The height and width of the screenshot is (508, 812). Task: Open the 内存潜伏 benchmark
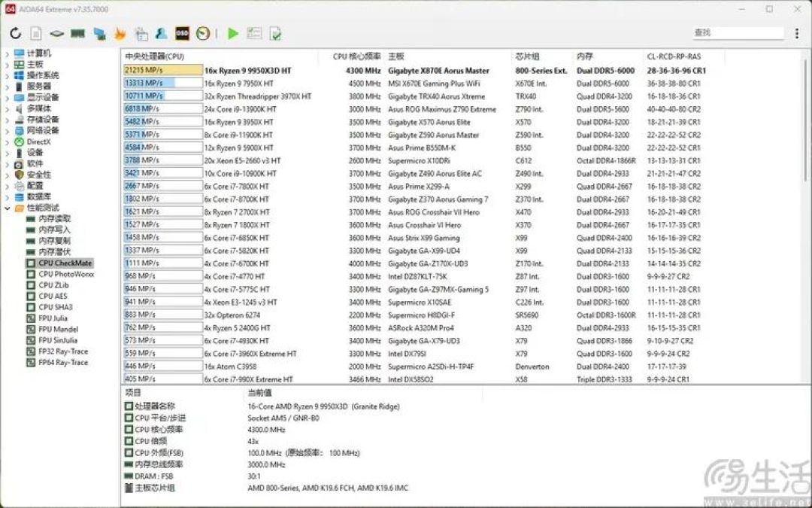[x=54, y=252]
